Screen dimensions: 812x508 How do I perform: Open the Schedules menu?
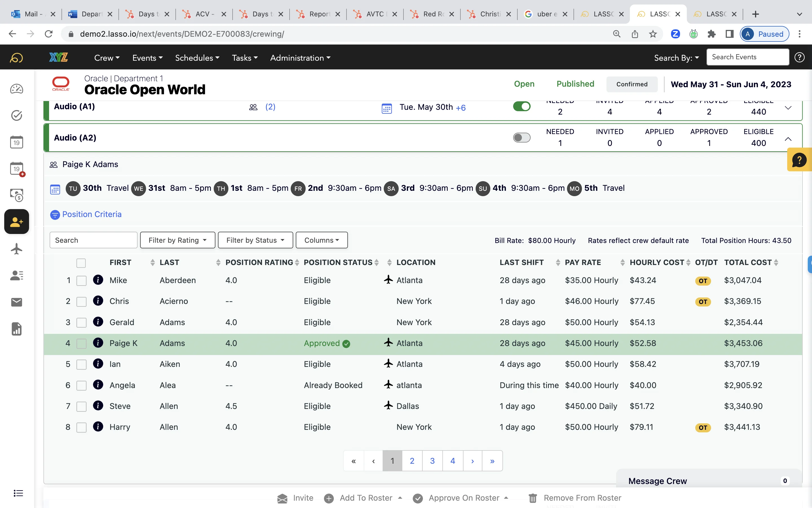197,58
